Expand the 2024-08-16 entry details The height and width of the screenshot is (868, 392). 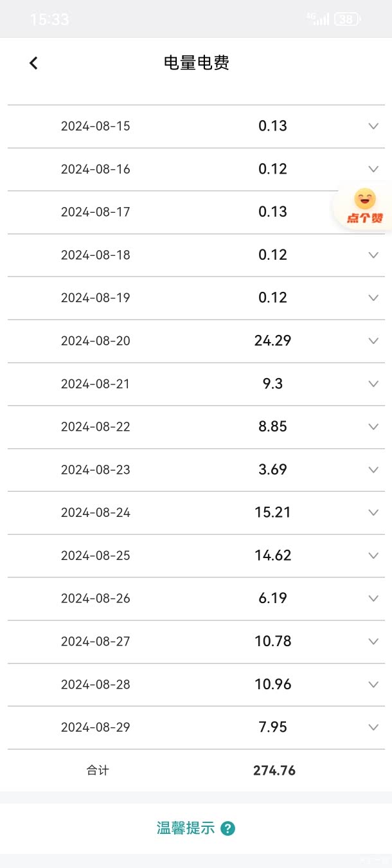pyautogui.click(x=373, y=169)
